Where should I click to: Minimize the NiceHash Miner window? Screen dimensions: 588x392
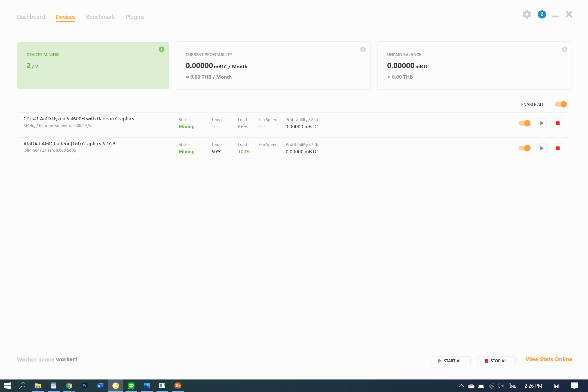coord(555,16)
